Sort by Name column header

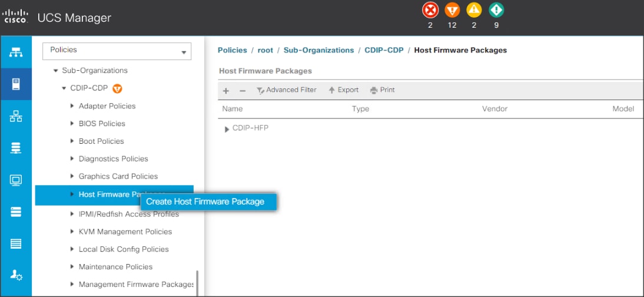[233, 109]
